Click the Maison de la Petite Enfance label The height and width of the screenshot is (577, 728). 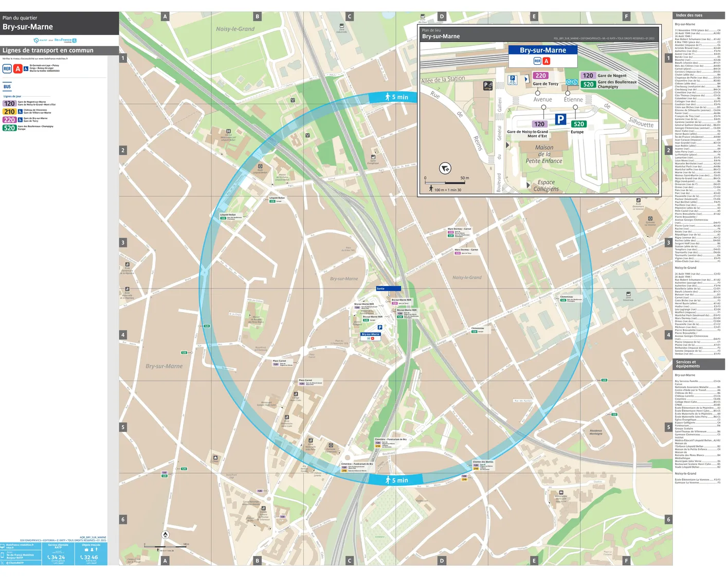[544, 154]
